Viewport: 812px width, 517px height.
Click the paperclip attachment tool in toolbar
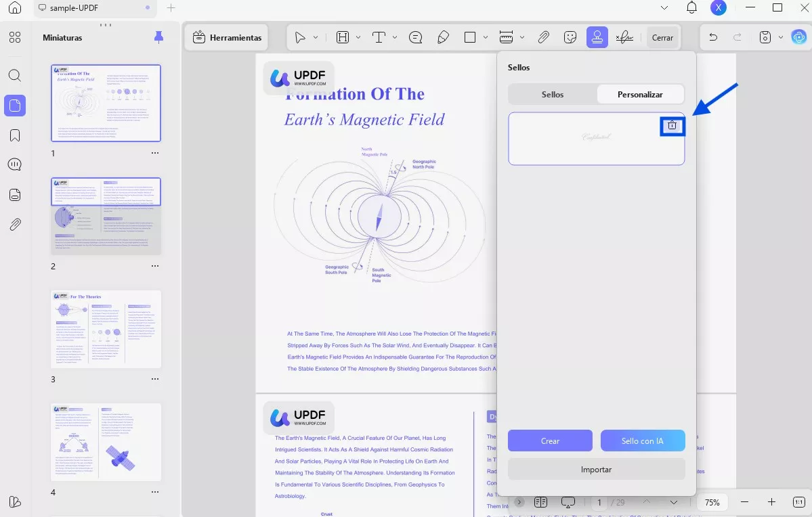[543, 37]
